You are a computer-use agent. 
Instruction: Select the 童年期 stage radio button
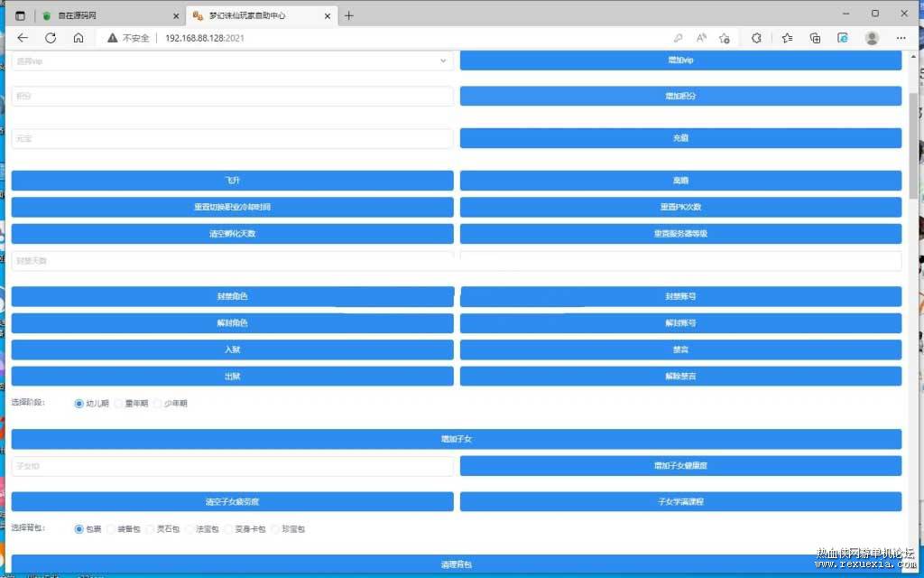click(118, 404)
